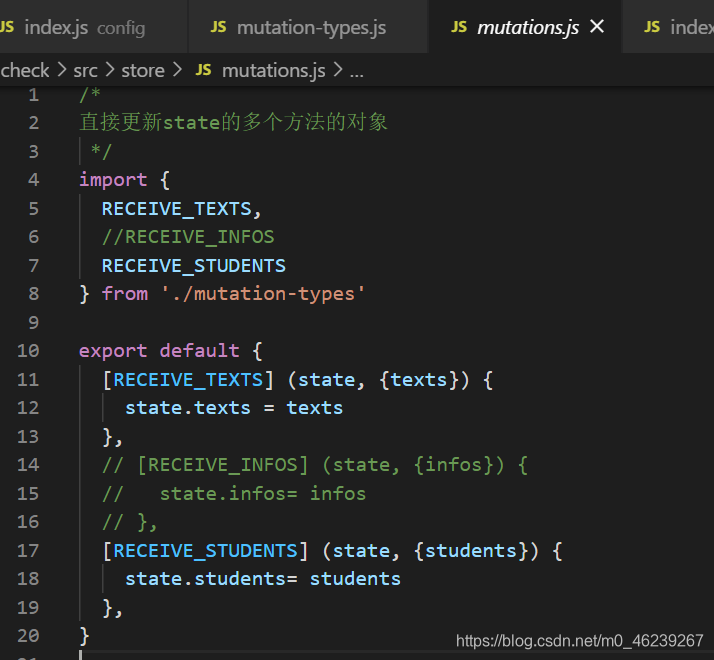The width and height of the screenshot is (714, 660).
Task: Click the 'check' breadcrumb segment
Action: pos(25,71)
